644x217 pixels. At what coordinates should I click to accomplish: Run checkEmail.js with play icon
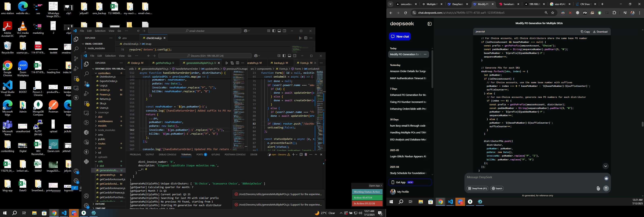pyautogui.click(x=300, y=38)
